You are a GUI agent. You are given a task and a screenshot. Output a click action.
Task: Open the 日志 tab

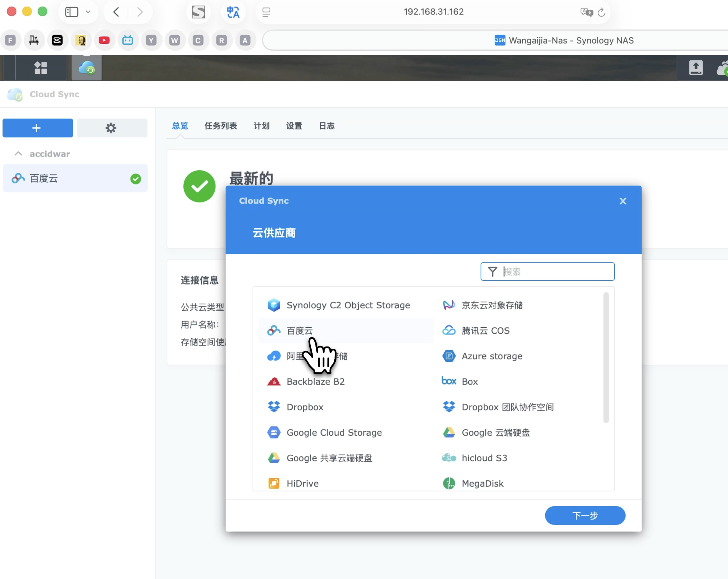pyautogui.click(x=327, y=126)
